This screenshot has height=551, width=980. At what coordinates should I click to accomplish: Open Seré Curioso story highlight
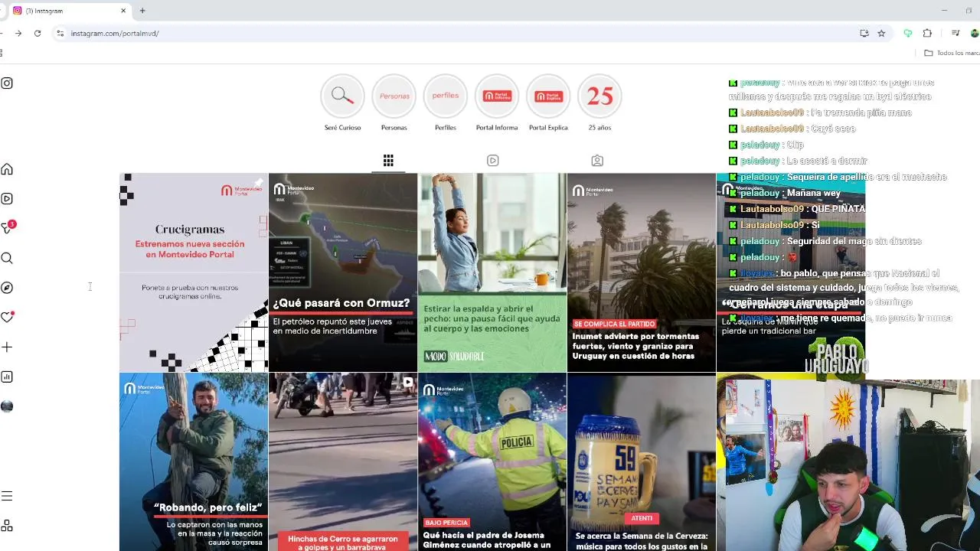[342, 96]
